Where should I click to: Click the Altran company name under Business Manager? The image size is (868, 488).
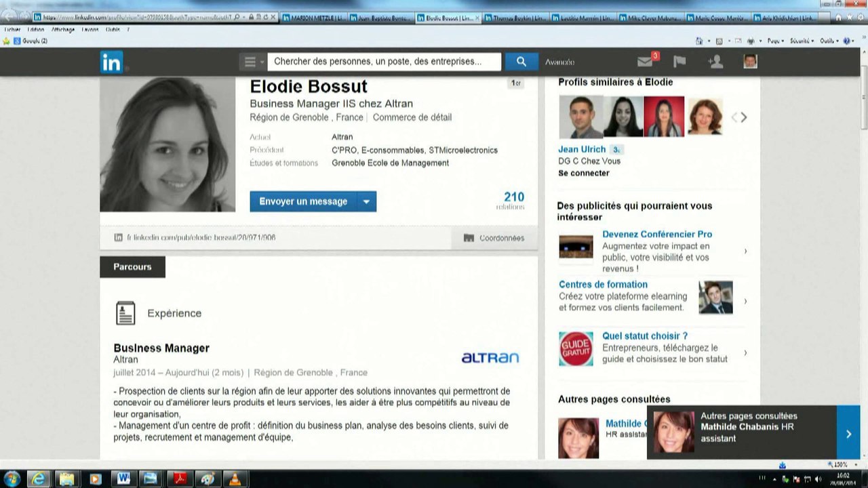[125, 360]
